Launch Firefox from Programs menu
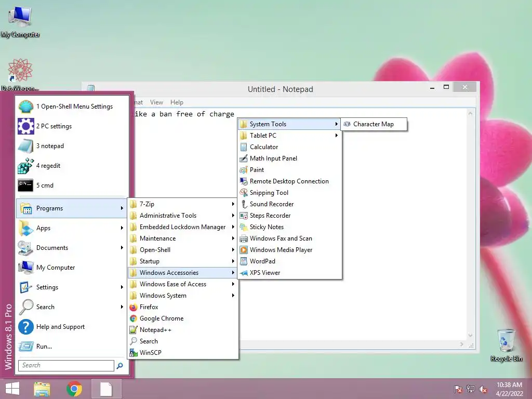The width and height of the screenshot is (532, 399). (x=182, y=307)
